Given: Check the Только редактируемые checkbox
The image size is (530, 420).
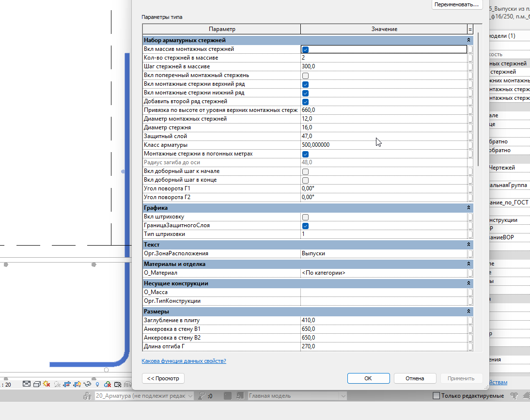Looking at the screenshot, I should tap(436, 396).
